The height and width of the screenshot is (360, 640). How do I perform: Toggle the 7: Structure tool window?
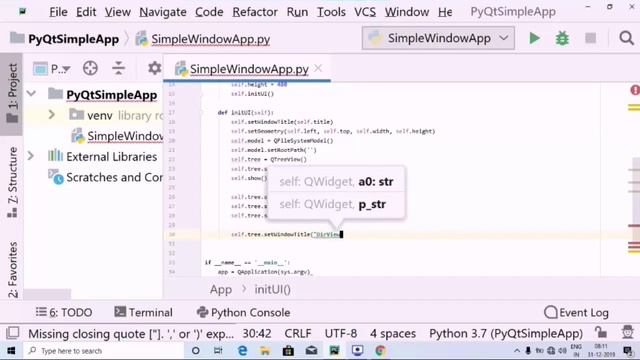(12, 182)
